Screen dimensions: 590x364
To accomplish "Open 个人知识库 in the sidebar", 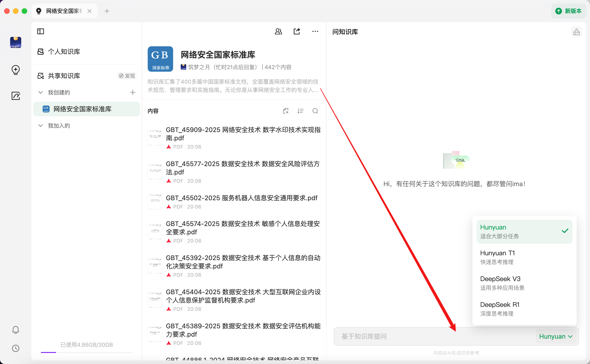I will tap(64, 52).
